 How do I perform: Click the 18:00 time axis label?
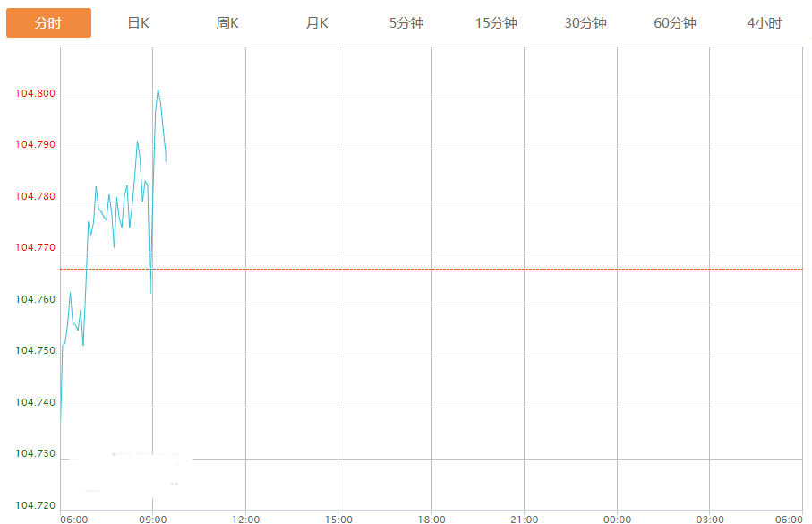[x=432, y=520]
